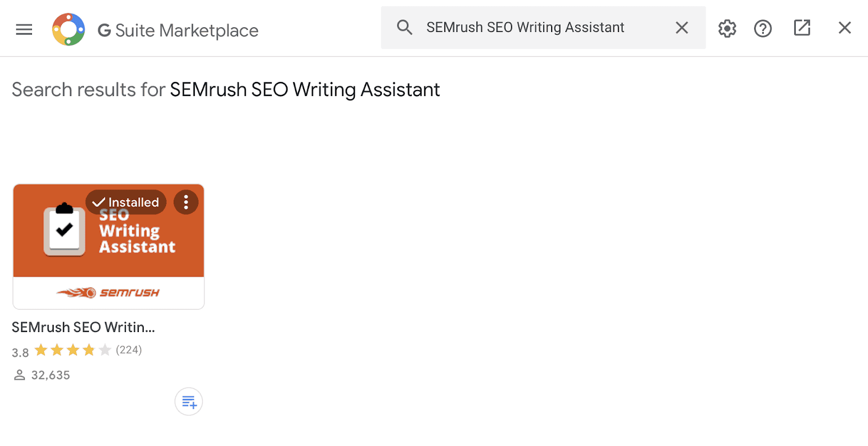868x446 pixels.
Task: Click the 32,635 user count
Action: coord(50,375)
